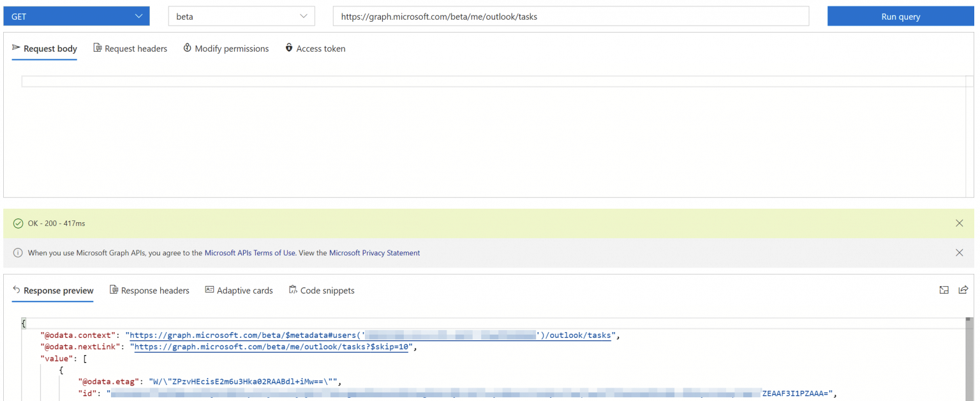Click the request URL input field
The image size is (980, 401).
(570, 17)
